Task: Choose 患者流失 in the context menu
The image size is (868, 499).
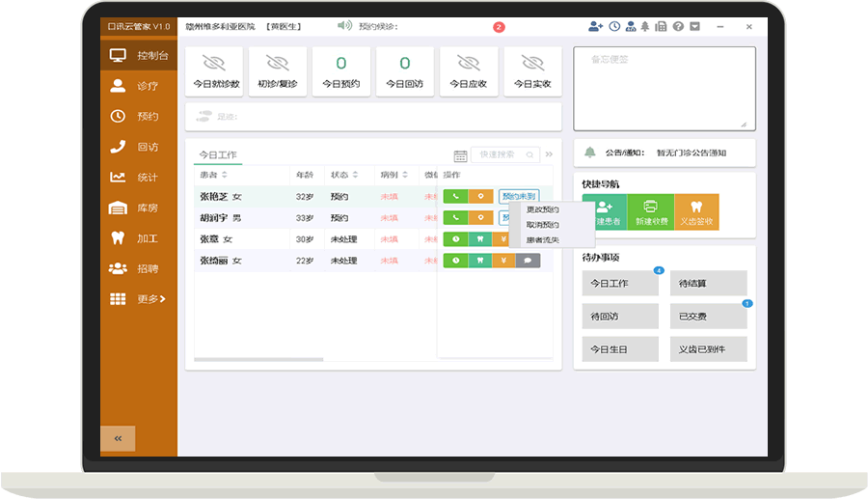Action: [x=542, y=239]
